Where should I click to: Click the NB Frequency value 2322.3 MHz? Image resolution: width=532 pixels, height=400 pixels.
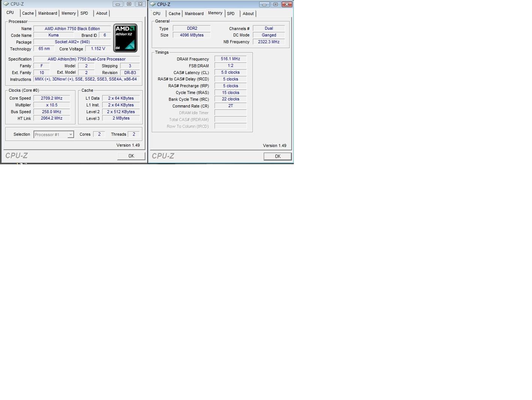(x=269, y=42)
